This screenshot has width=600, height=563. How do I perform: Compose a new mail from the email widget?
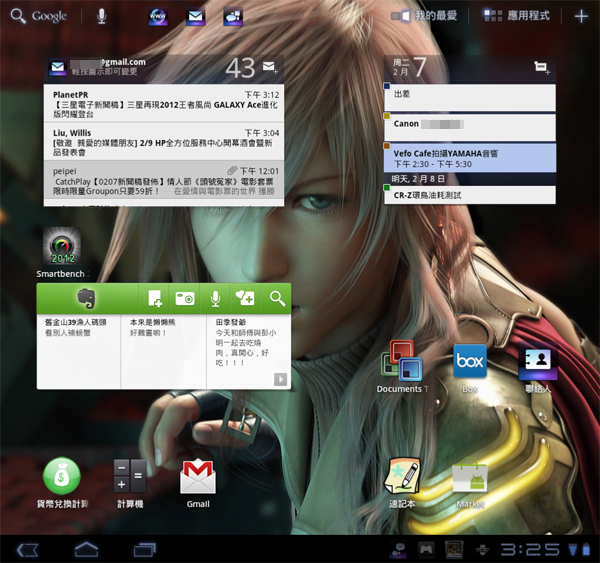click(x=270, y=67)
